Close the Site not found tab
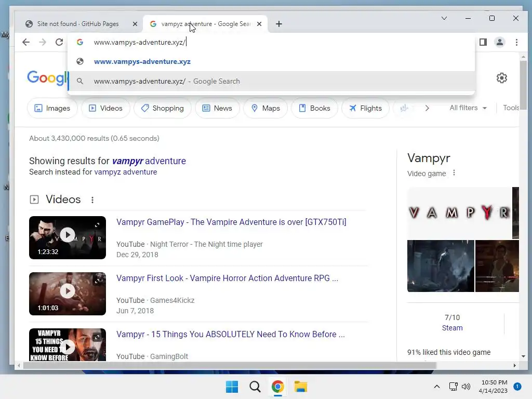 click(x=135, y=24)
